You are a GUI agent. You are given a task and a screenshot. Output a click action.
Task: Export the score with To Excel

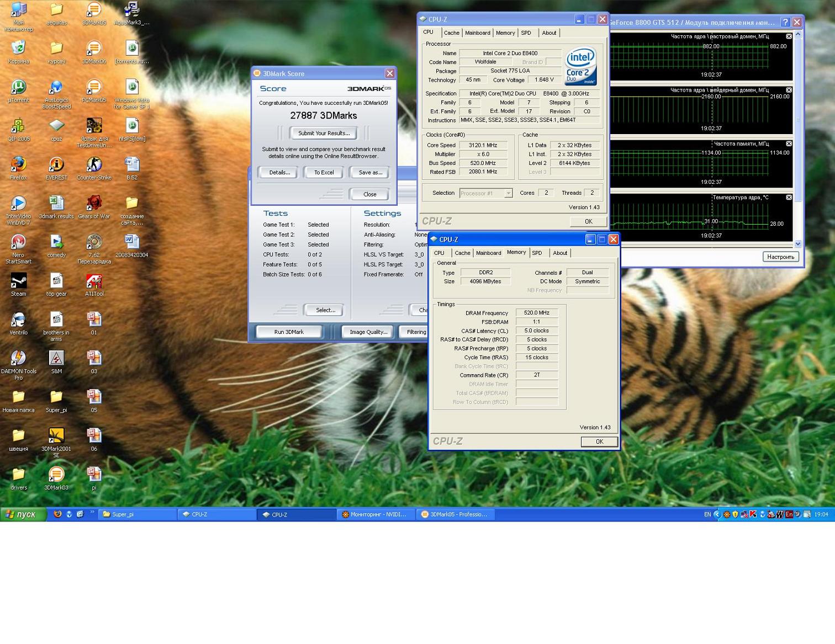(x=324, y=172)
